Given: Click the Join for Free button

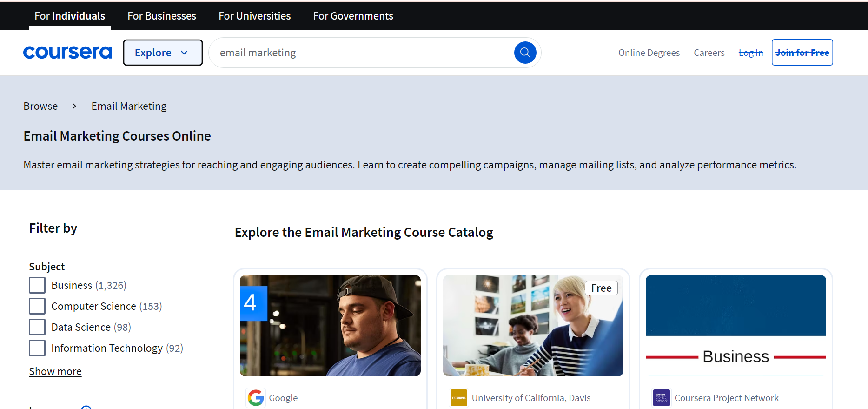Looking at the screenshot, I should (802, 53).
